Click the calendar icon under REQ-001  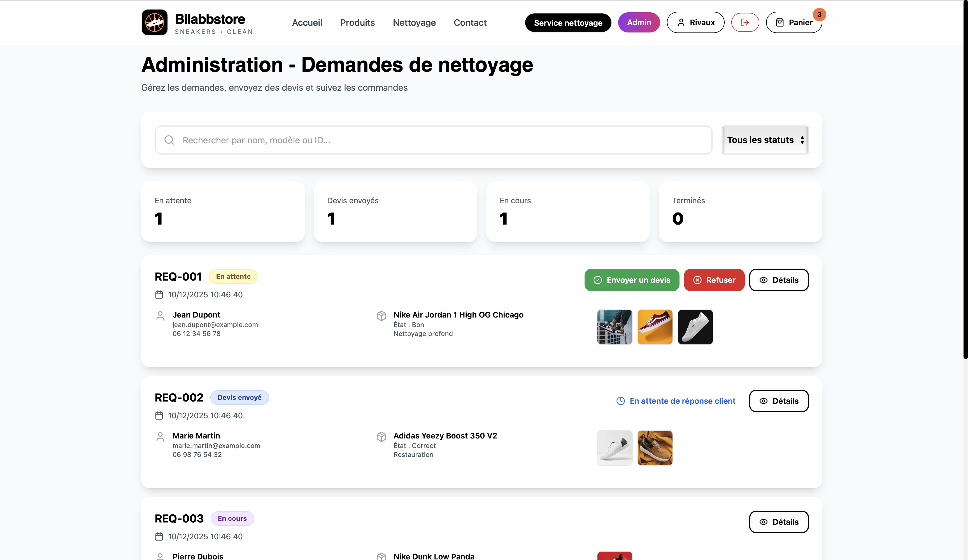159,295
